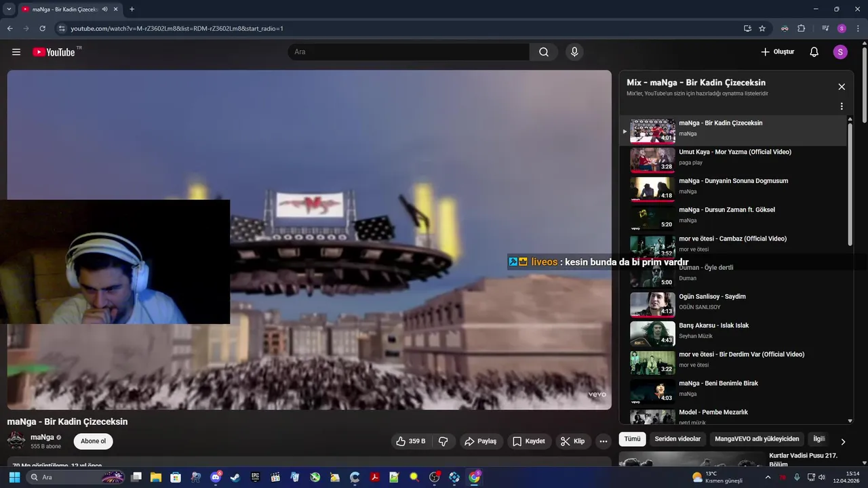This screenshot has height=488, width=868.
Task: Start voice search with microphone icon
Action: click(x=574, y=52)
